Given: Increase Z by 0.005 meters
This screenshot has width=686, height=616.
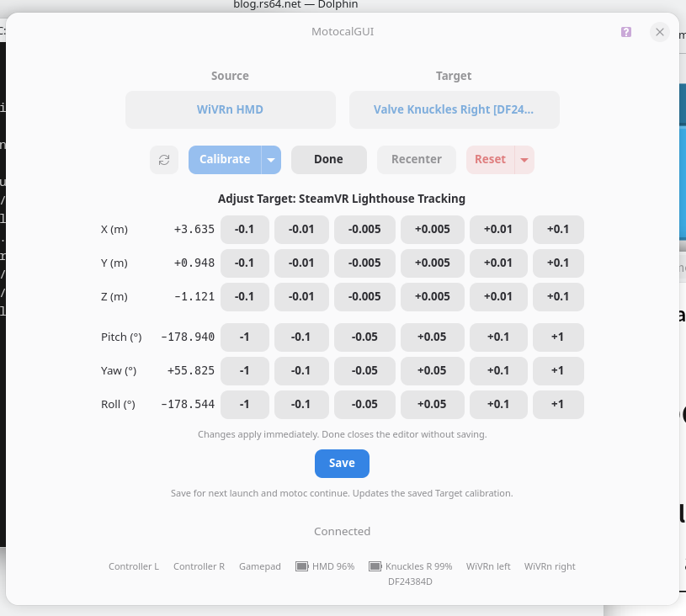Looking at the screenshot, I should 433,297.
